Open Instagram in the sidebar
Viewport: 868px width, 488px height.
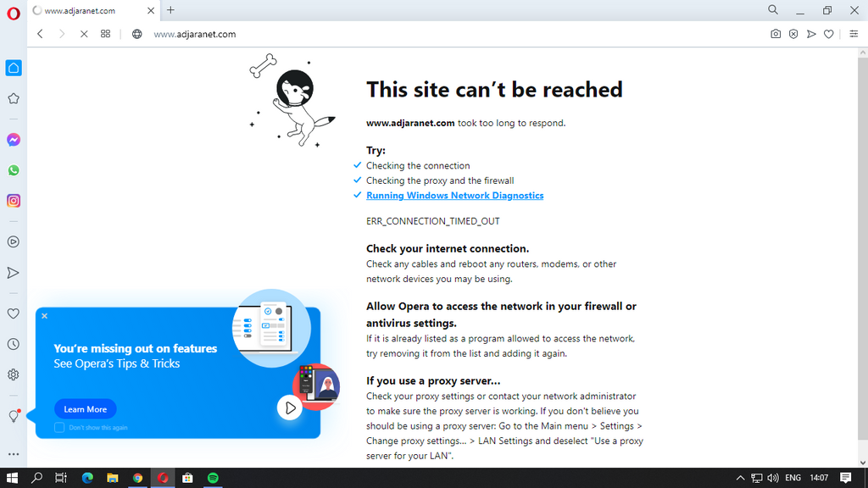click(x=14, y=201)
